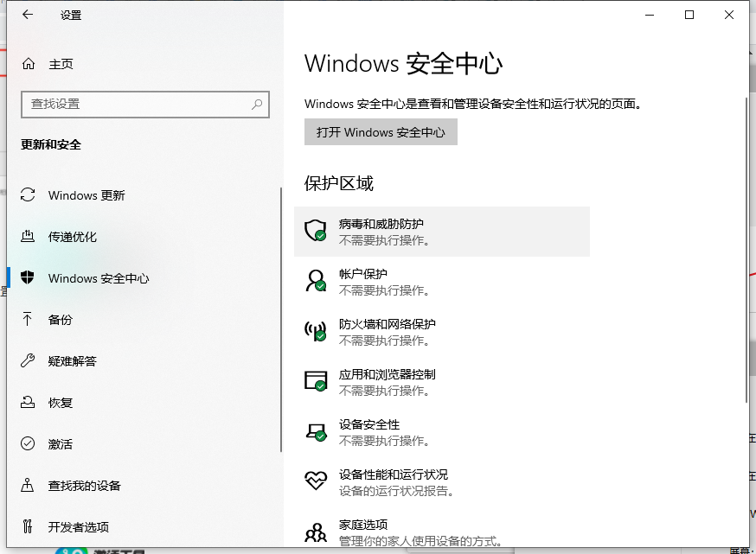
Task: Click the 病毒和威胁防护 shield icon
Action: tap(315, 230)
